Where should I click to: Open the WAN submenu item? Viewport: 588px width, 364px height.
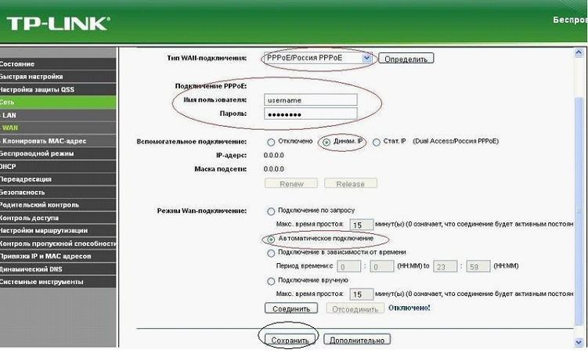pyautogui.click(x=58, y=128)
